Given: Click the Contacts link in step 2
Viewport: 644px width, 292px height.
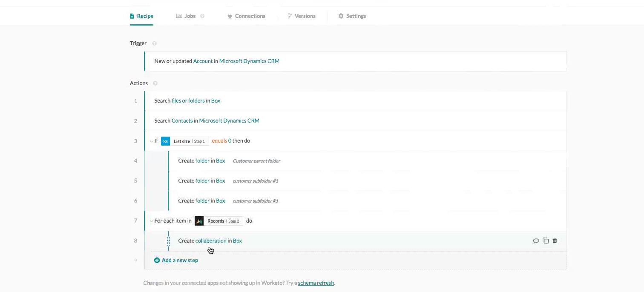Looking at the screenshot, I should coord(182,121).
